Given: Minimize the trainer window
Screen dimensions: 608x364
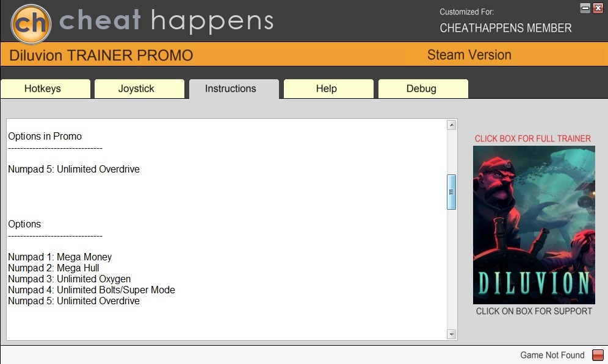Looking at the screenshot, I should click(x=585, y=8).
